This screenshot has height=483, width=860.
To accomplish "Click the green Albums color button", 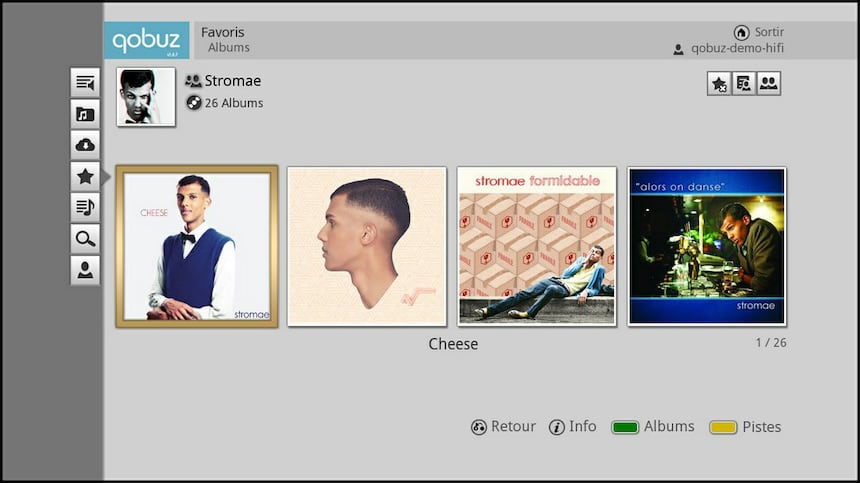I will tap(625, 427).
